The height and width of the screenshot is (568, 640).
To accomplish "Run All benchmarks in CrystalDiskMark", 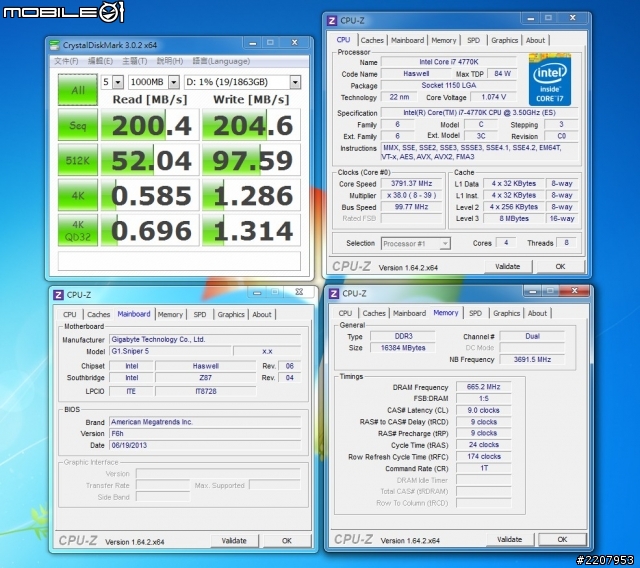I will [x=78, y=90].
